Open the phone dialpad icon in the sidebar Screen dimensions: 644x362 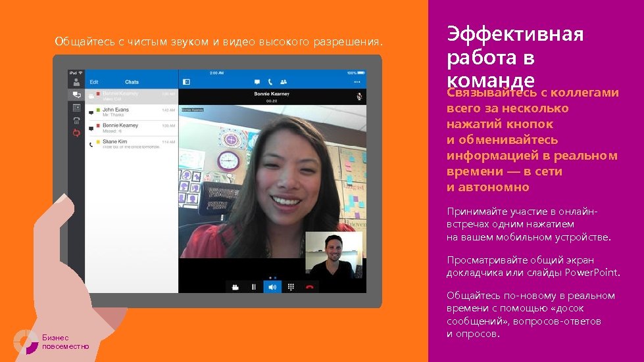point(76,120)
